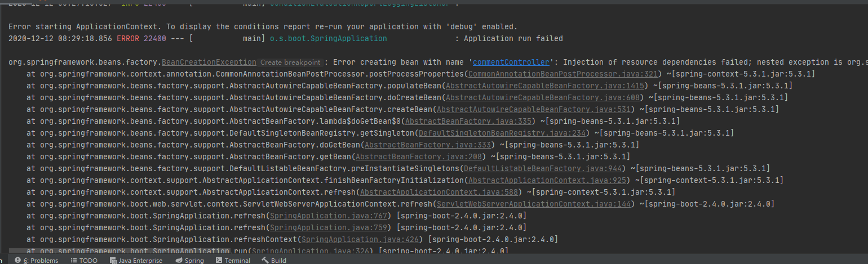Open the Spring tool window tab
The image size is (868, 264).
[x=189, y=261]
